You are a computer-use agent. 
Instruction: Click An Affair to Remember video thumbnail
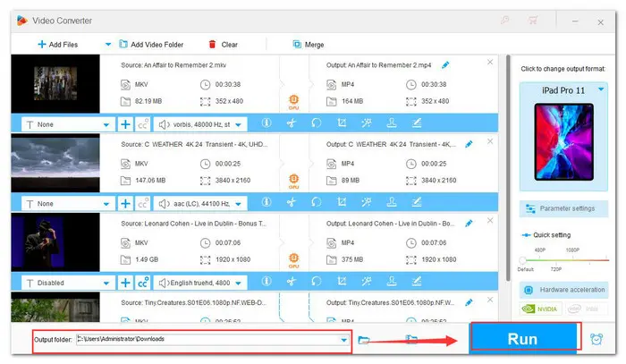click(55, 84)
